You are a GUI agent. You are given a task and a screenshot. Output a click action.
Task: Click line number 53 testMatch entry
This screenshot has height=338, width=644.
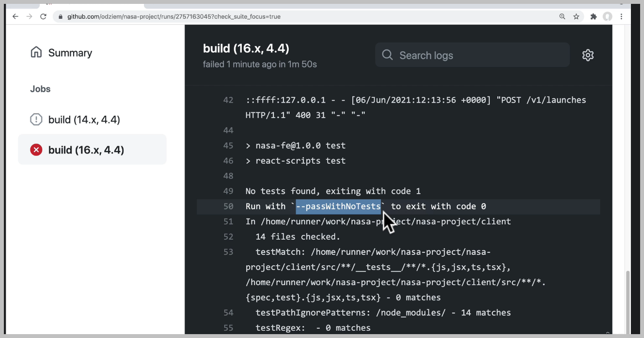[228, 252]
